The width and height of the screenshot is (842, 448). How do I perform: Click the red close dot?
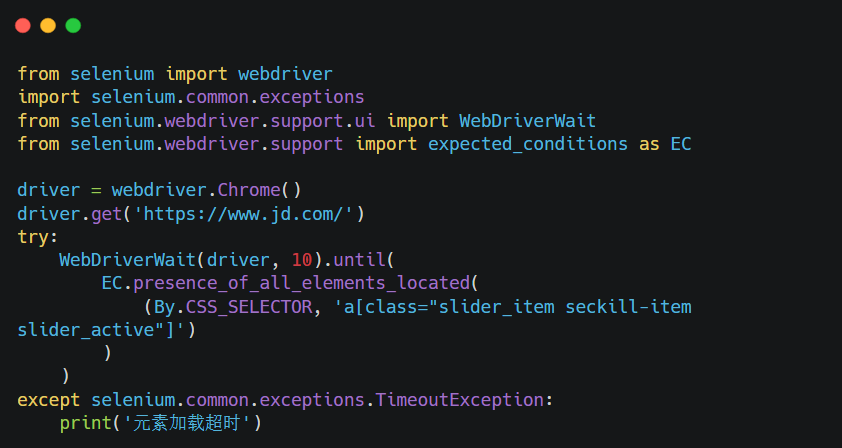[23, 25]
